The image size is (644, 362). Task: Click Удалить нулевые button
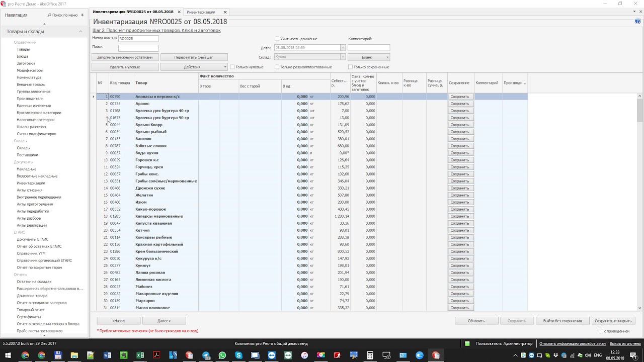[125, 67]
